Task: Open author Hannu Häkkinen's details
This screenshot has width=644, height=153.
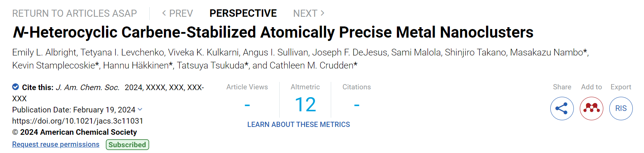Action: point(136,66)
